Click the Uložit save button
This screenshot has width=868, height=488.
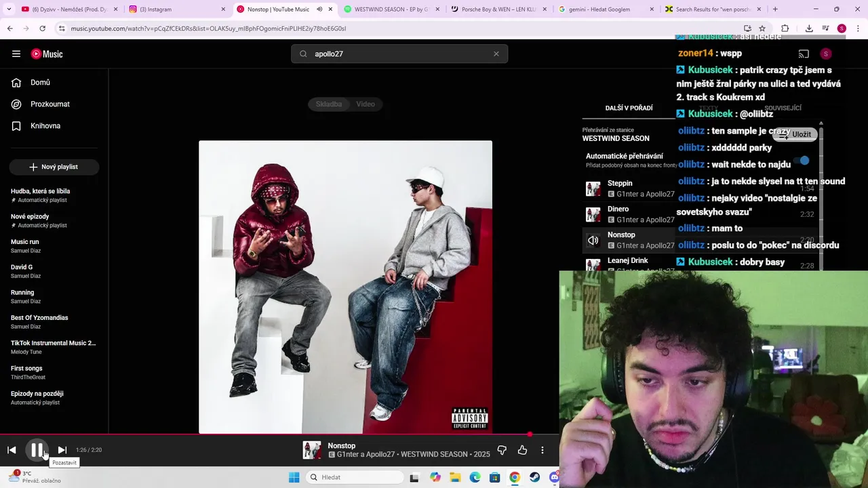click(x=795, y=134)
